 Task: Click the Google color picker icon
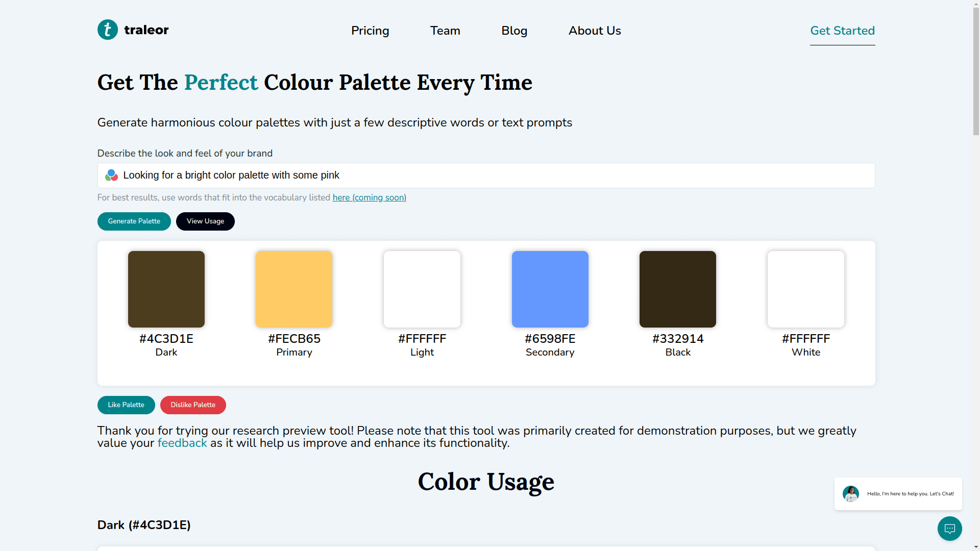(111, 175)
